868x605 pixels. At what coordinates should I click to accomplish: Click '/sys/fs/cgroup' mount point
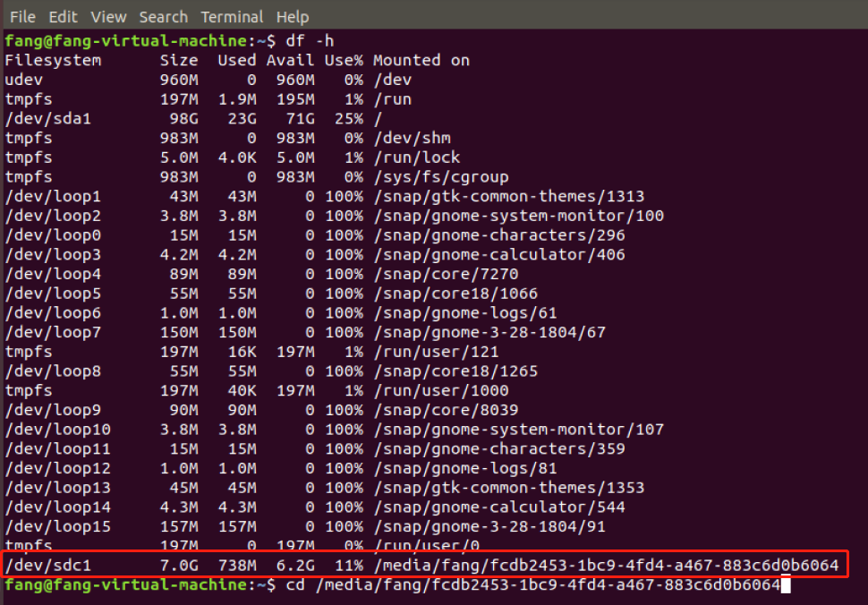click(x=441, y=176)
